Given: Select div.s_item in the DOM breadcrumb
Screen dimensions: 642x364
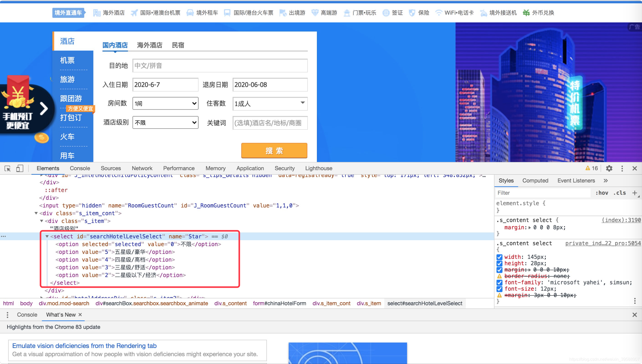Looking at the screenshot, I should coord(369,303).
